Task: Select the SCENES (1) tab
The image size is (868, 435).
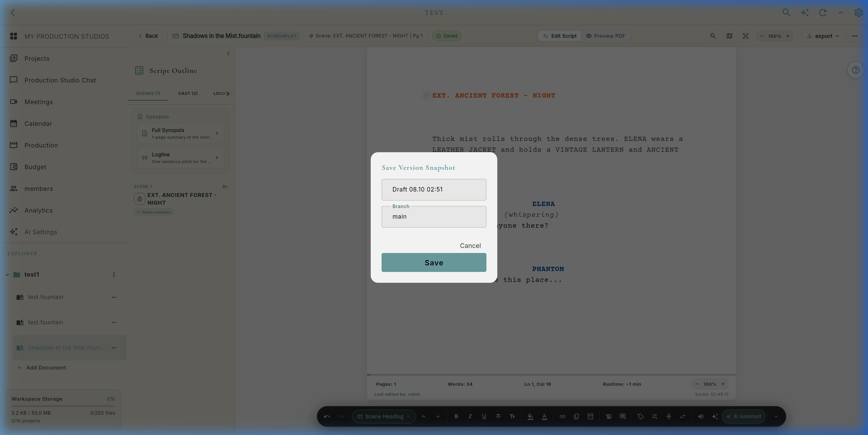Action: [x=148, y=93]
